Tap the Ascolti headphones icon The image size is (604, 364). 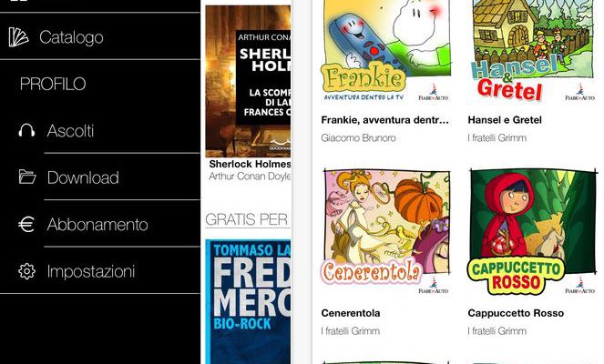tap(26, 131)
